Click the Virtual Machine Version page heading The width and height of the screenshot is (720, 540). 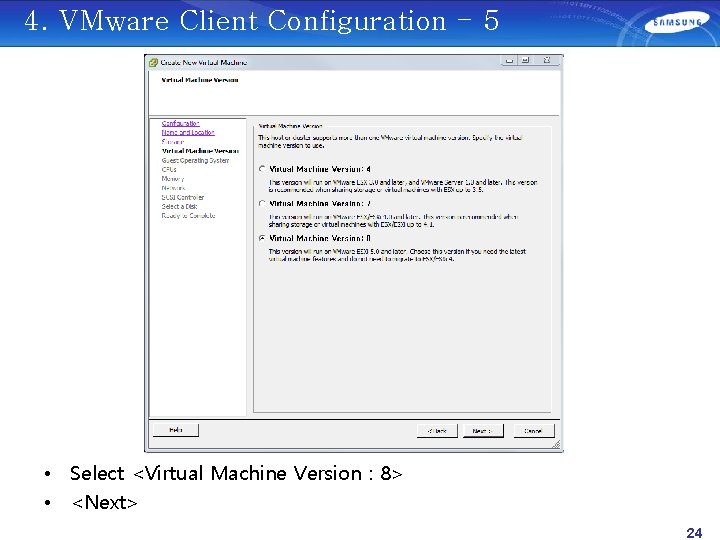(200, 80)
